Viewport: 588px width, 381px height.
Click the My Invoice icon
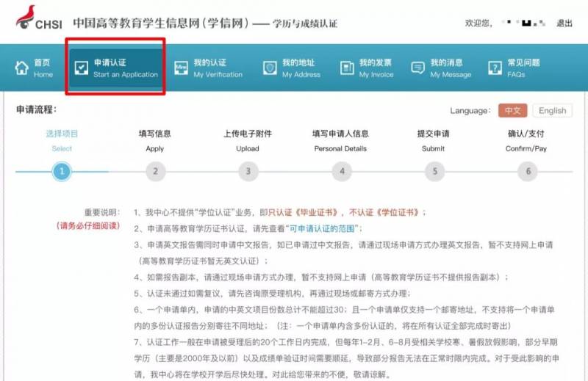click(x=347, y=68)
